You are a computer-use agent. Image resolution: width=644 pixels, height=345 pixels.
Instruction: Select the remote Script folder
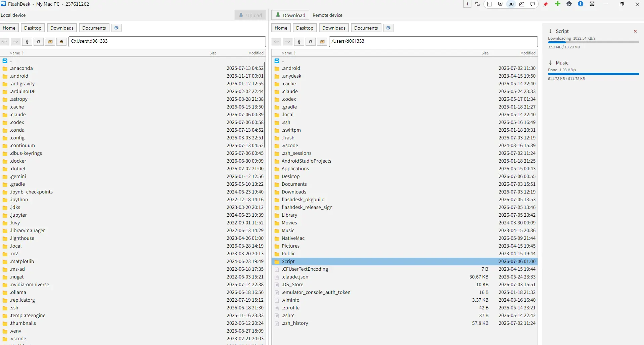point(404,261)
